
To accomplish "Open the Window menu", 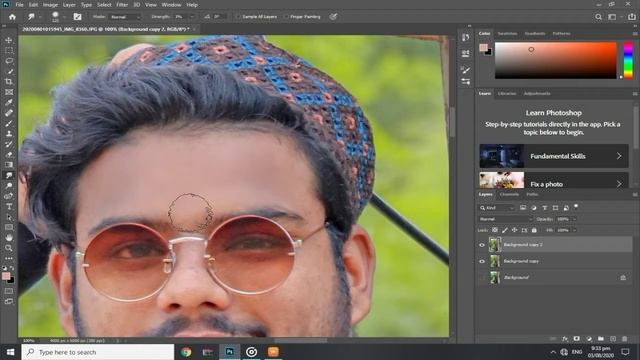I will point(171,5).
